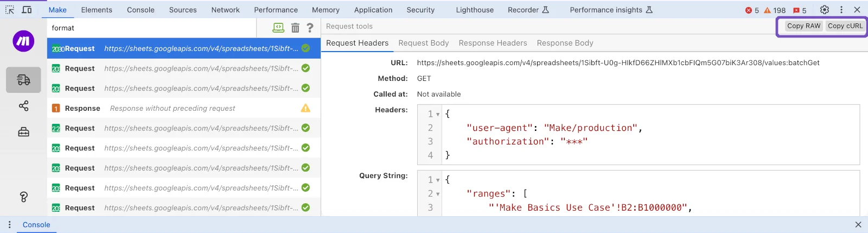This screenshot has height=233, width=868.
Task: Collapse Headers JSON at line 1 arrow
Action: click(438, 115)
